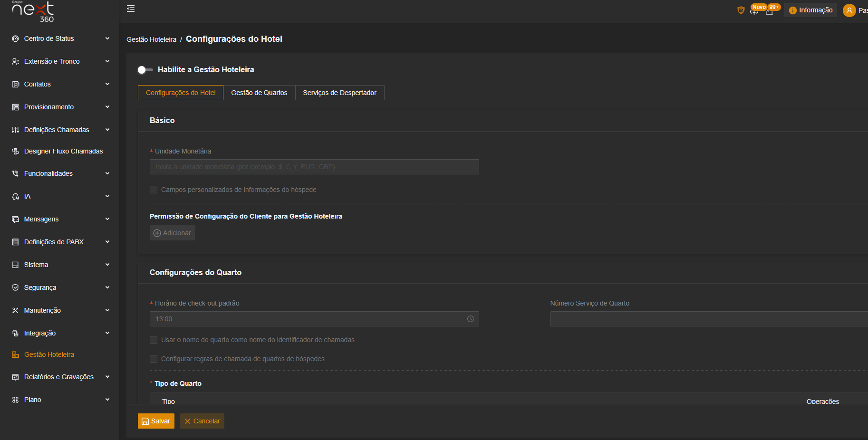
Task: Select Configurações do Hotel tab
Action: pos(181,93)
